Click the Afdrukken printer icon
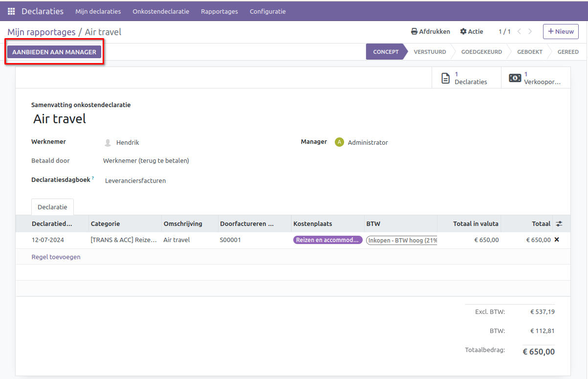 (414, 32)
